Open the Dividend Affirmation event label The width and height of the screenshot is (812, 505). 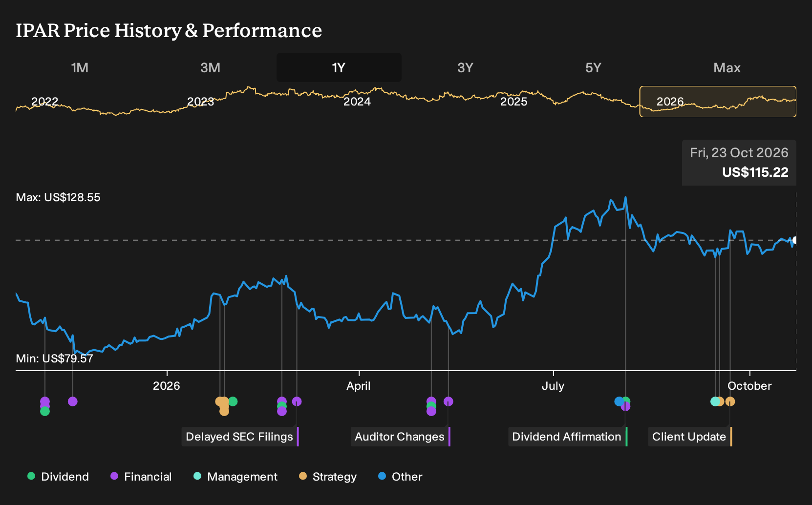[567, 437]
